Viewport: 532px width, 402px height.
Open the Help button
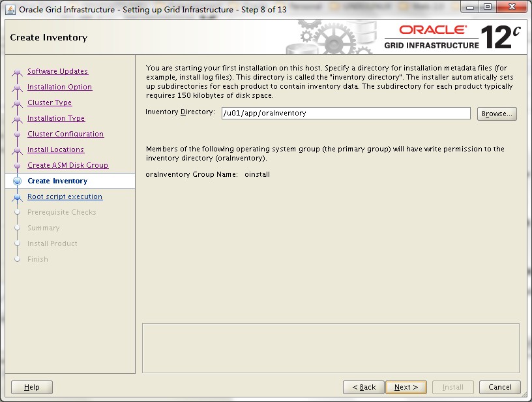(x=32, y=387)
